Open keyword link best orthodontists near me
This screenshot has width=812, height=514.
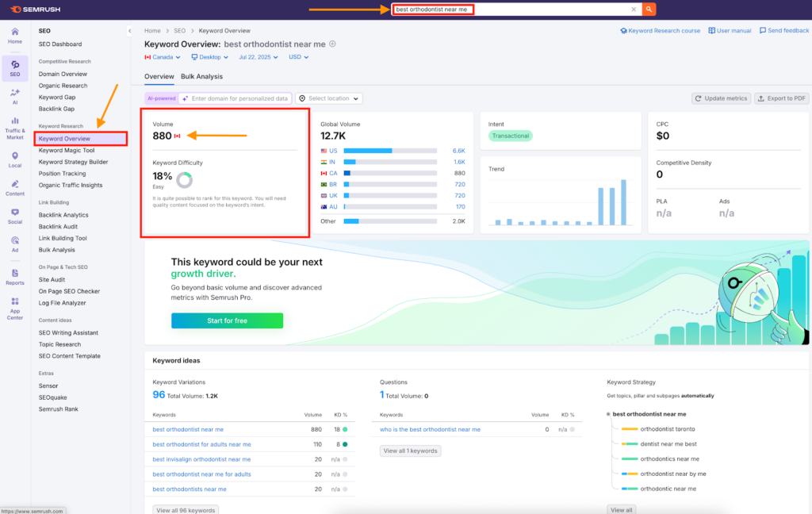point(190,489)
